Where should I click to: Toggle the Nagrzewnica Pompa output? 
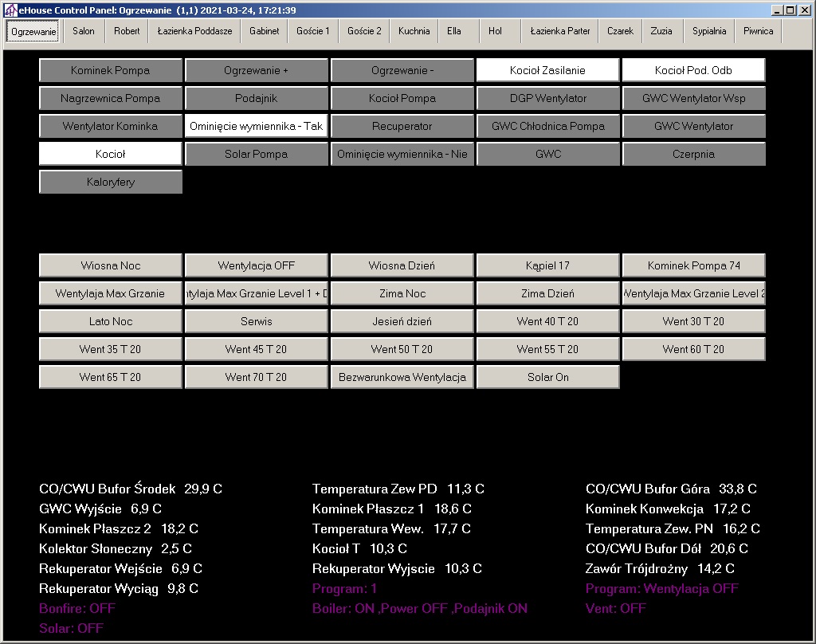(110, 98)
